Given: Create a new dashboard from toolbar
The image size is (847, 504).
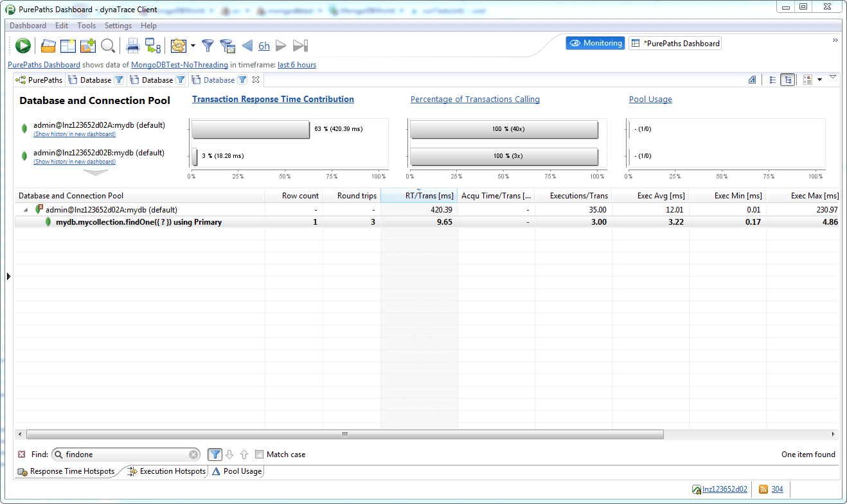Looking at the screenshot, I should [x=67, y=46].
